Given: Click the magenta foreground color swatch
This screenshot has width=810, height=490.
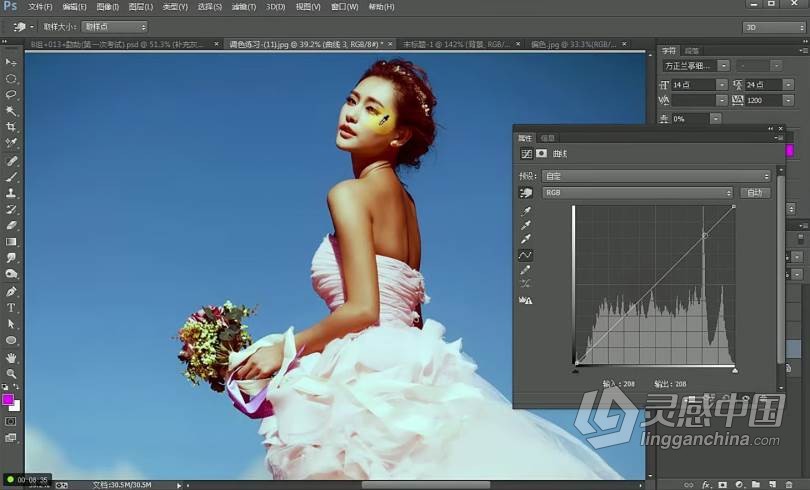Looking at the screenshot, I should click(x=7, y=399).
